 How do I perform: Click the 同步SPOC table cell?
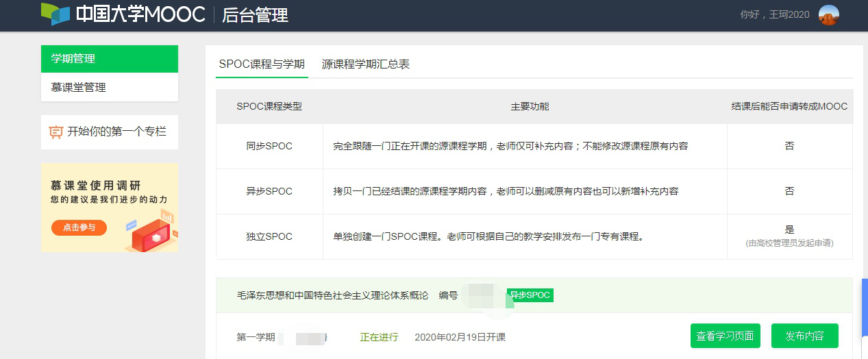click(x=269, y=147)
